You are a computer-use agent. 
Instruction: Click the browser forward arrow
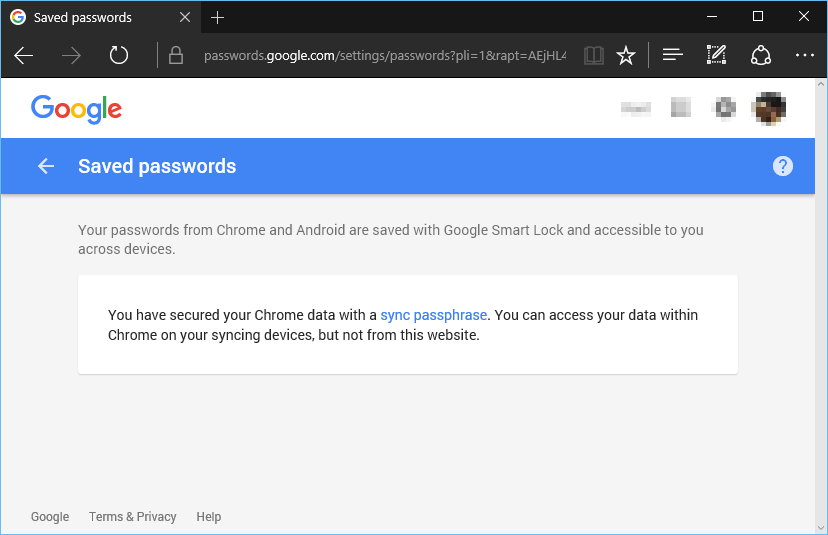click(71, 55)
